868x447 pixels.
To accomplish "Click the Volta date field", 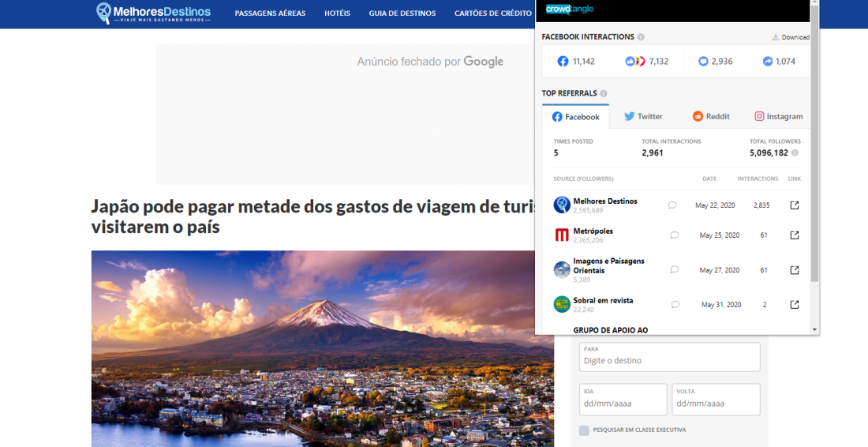I will 716,400.
